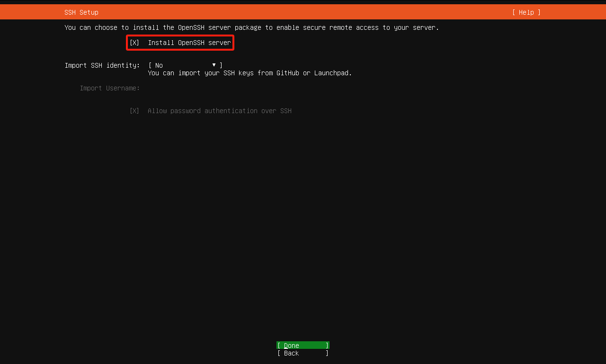Toggle the Allow password authentication checkbox
The height and width of the screenshot is (364, 606).
click(x=134, y=111)
